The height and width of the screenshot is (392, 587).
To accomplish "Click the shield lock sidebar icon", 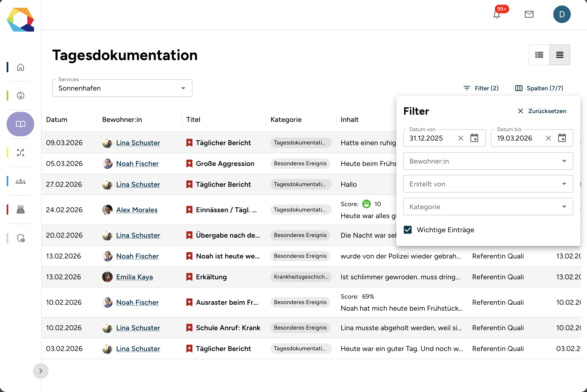I will click(20, 238).
